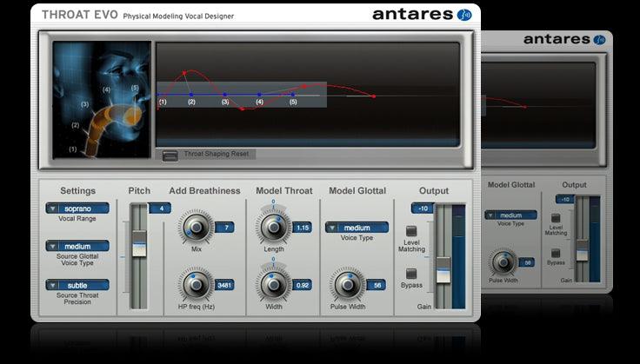Click blue throat point (4) on graph

(x=259, y=95)
